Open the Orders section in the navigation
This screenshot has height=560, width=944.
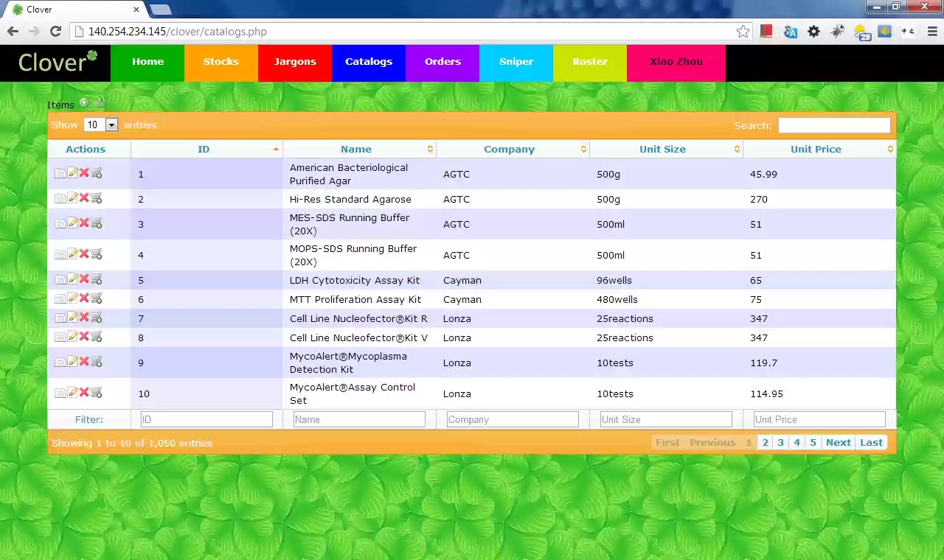click(x=442, y=62)
